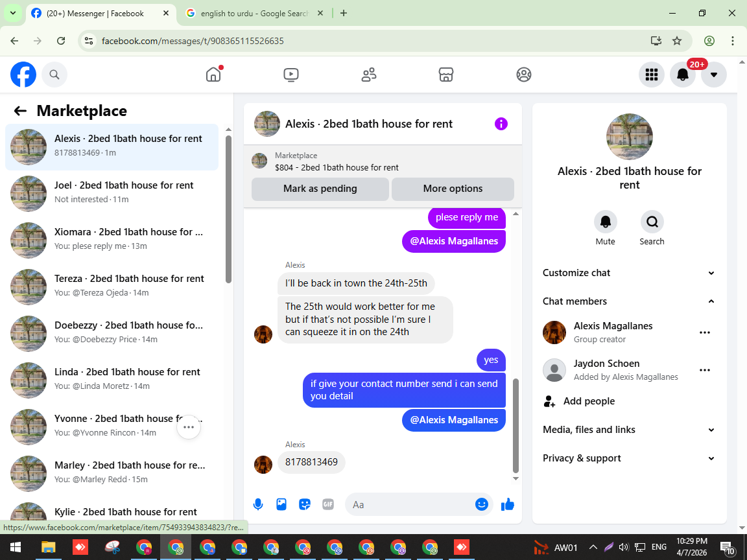Open $804 - 2bed 1bath listing link
747x560 pixels.
tap(337, 168)
